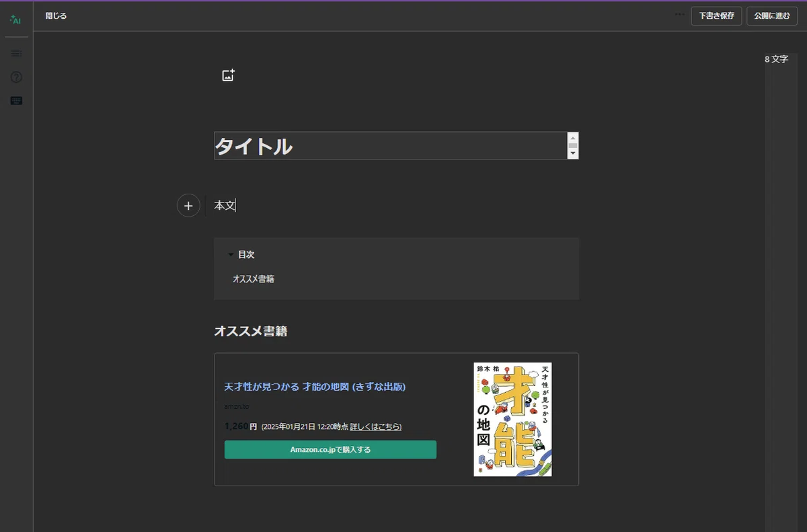
Task: Open the help question mark icon
Action: (16, 77)
